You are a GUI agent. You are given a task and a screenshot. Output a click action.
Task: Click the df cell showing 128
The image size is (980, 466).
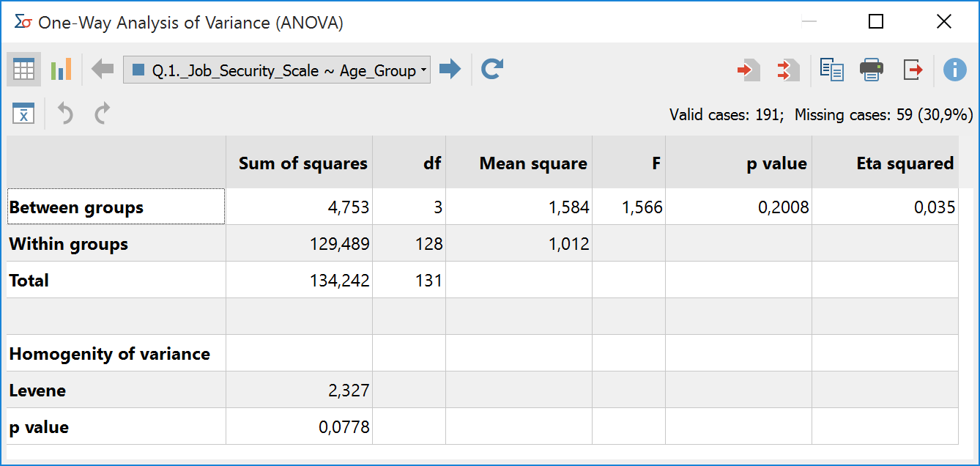[x=409, y=243]
